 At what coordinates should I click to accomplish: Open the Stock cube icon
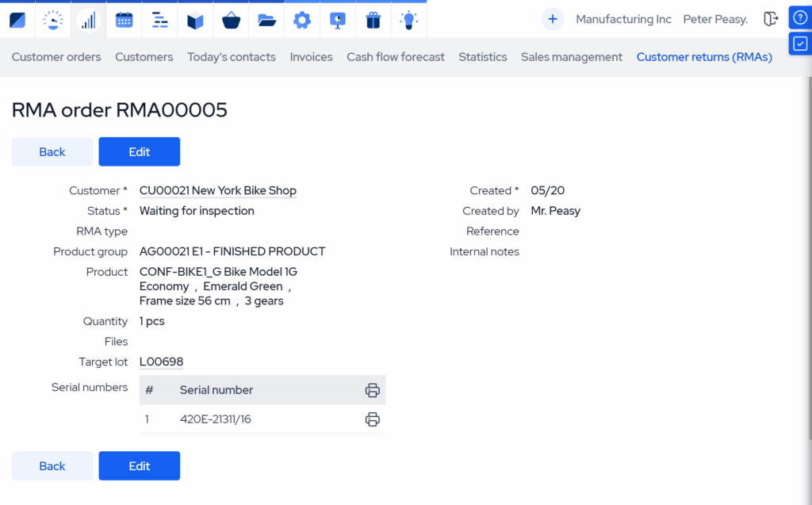tap(195, 19)
